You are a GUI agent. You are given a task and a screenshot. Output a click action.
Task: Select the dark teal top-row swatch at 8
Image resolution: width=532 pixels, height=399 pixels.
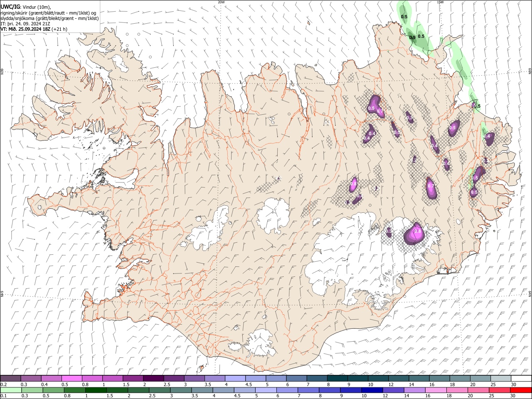pos(337,378)
